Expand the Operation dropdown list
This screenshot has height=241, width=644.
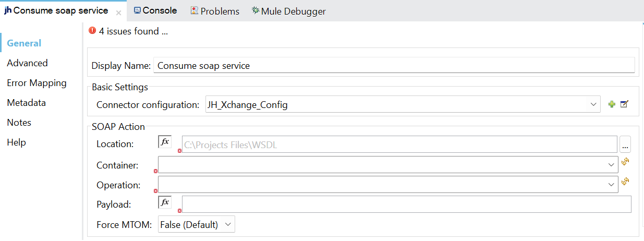click(612, 185)
